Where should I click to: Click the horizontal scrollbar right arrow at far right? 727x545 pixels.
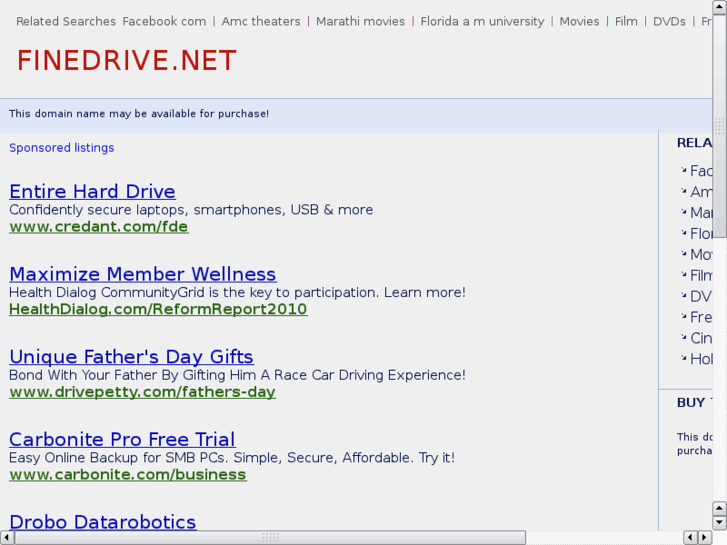[705, 538]
